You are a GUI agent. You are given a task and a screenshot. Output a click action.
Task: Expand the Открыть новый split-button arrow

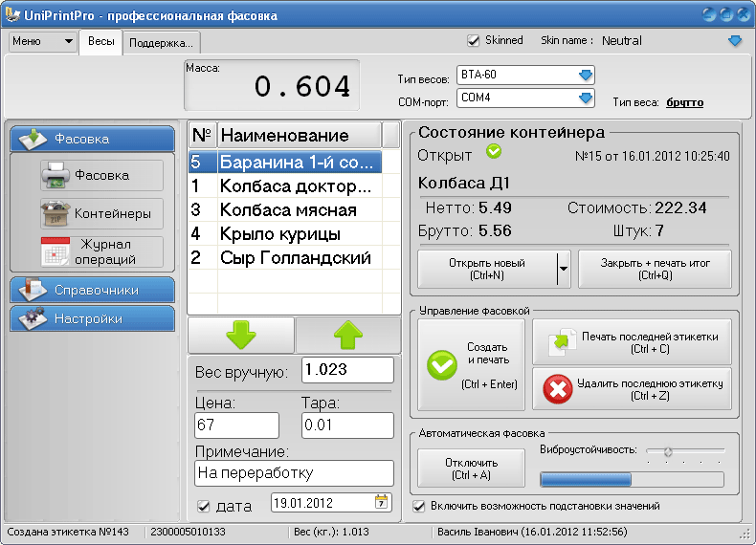coord(564,270)
